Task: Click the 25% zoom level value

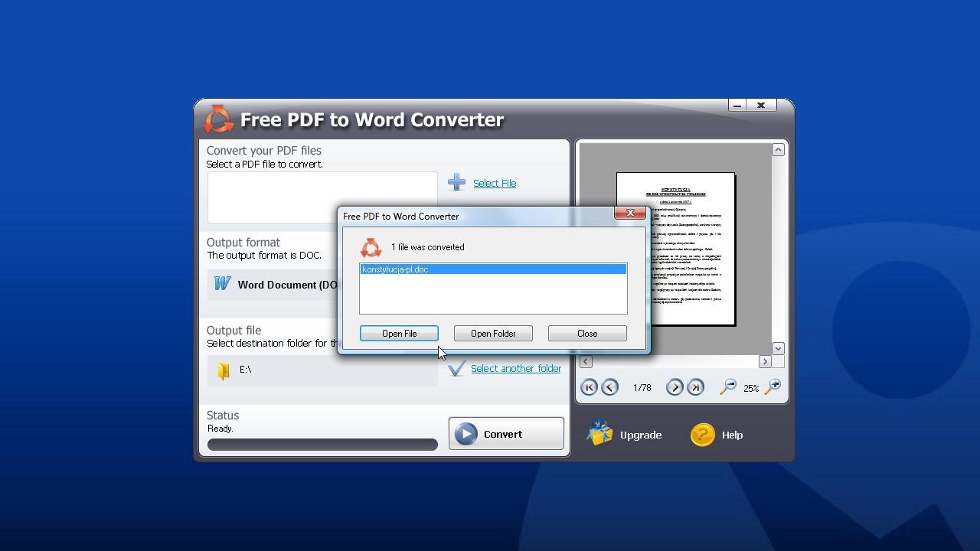Action: (x=751, y=389)
